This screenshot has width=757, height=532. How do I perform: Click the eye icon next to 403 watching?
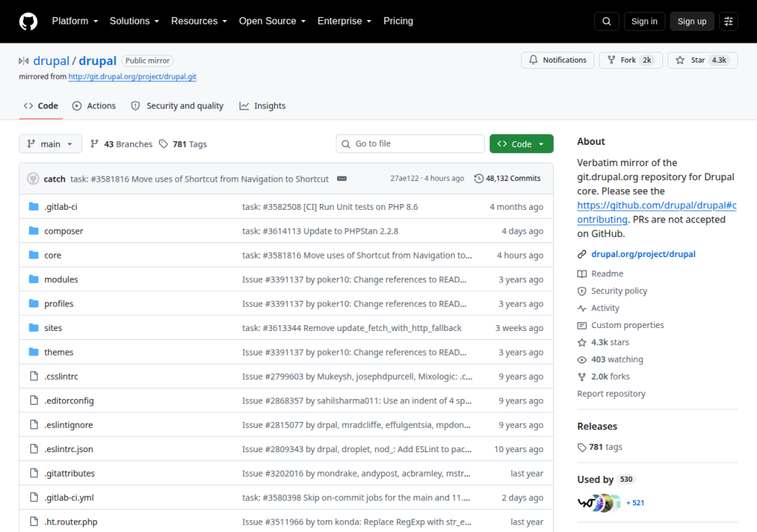coord(582,360)
